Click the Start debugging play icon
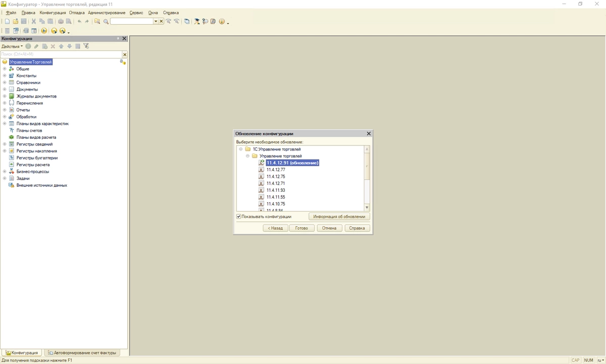This screenshot has height=364, width=606. coord(44,31)
